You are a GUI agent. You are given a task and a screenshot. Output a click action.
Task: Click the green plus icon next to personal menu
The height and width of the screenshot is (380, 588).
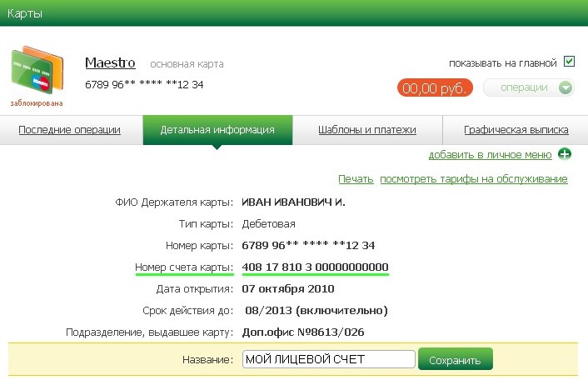pyautogui.click(x=565, y=154)
